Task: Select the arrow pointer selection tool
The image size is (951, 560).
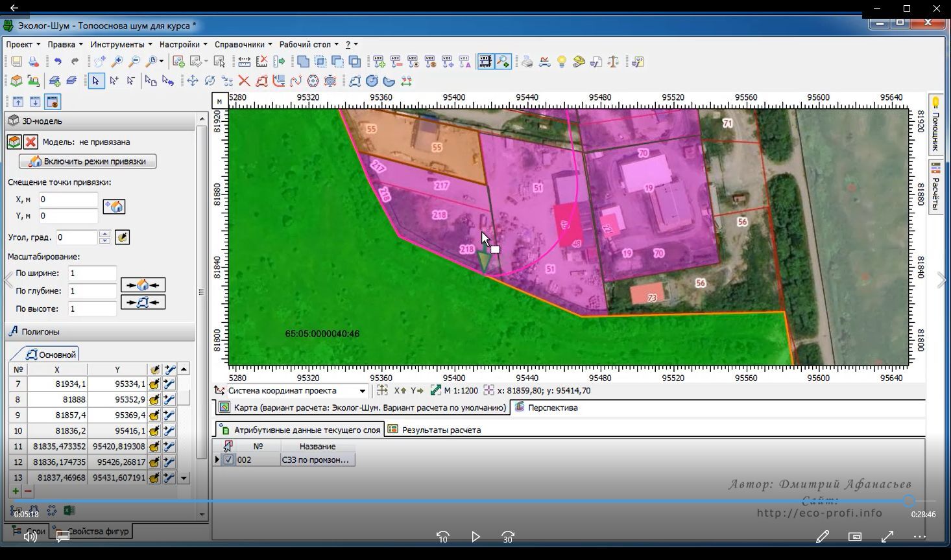Action: [x=96, y=81]
